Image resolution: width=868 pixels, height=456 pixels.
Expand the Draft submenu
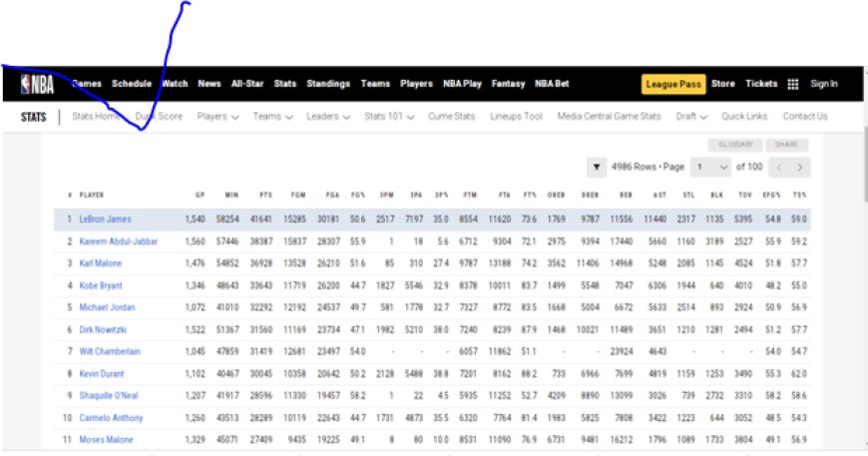[690, 116]
